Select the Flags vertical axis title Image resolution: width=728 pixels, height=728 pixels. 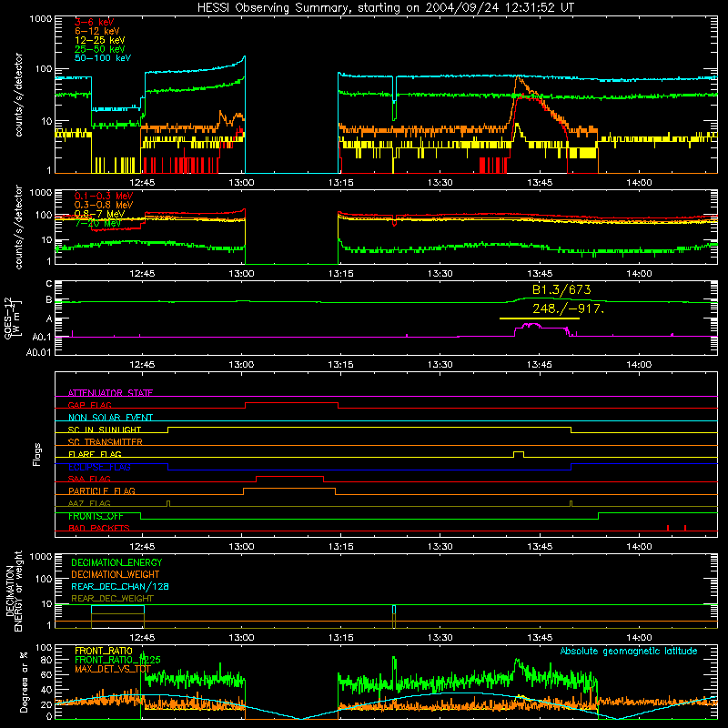[x=36, y=454]
